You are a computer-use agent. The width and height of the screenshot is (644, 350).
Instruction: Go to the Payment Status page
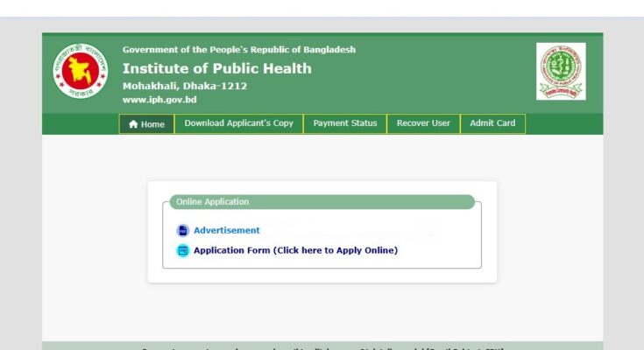click(345, 123)
